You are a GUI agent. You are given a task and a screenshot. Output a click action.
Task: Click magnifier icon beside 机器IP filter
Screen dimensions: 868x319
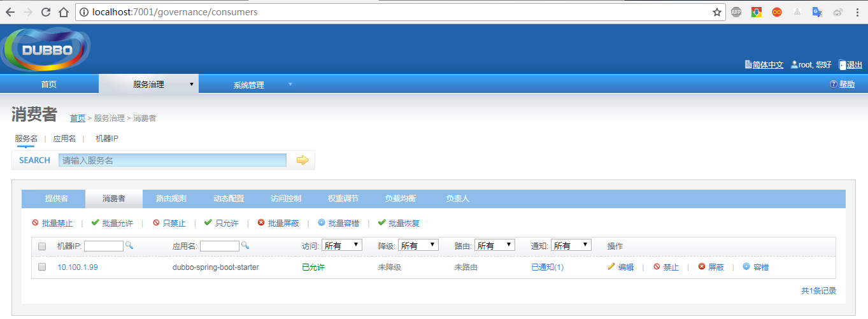pos(129,245)
